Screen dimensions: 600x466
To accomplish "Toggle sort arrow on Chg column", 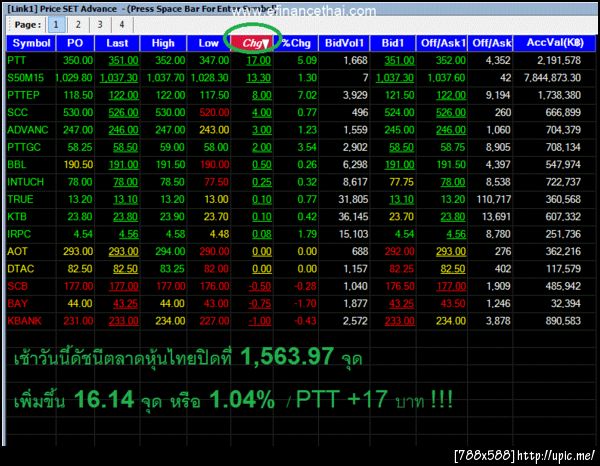I will pos(265,44).
